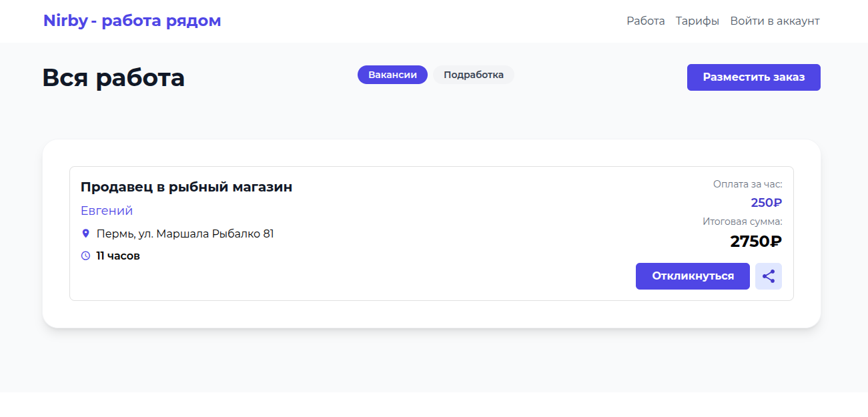Click the Вся работа page heading
This screenshot has height=417, width=868.
point(113,77)
